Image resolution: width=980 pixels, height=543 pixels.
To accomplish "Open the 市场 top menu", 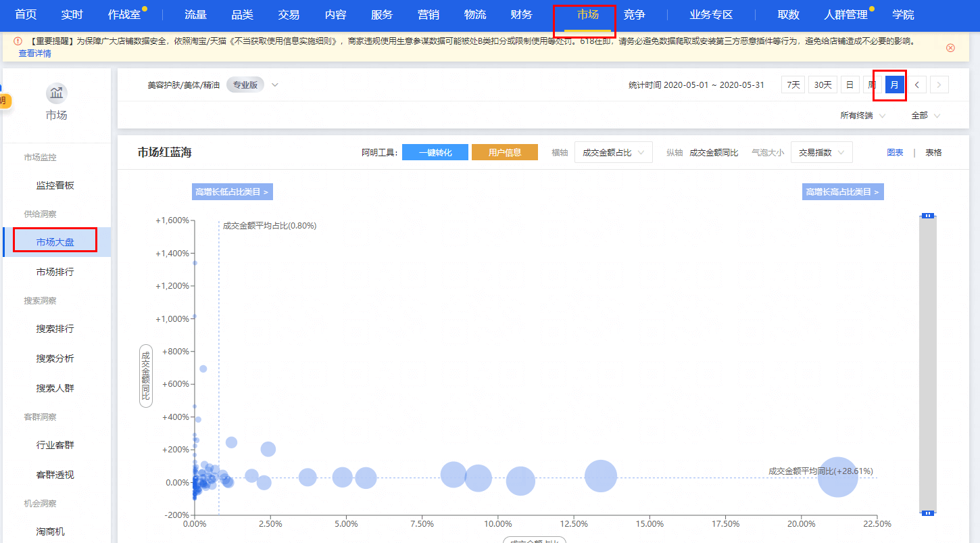I will tap(587, 15).
